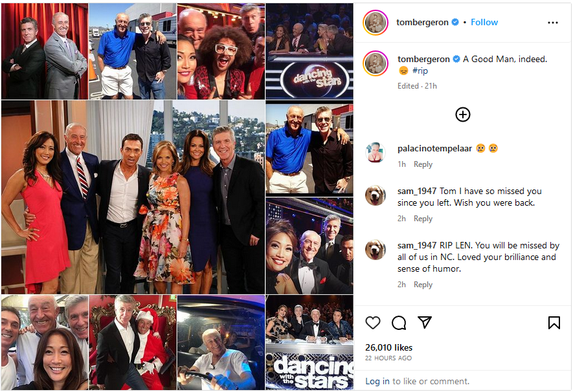The image size is (573, 392).
Task: Open sam_1947's dog avatar on first comment
Action: pyautogui.click(x=376, y=195)
